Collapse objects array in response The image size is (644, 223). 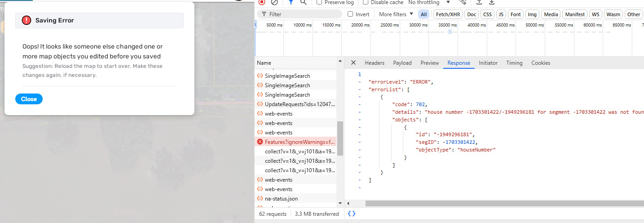pos(359,120)
